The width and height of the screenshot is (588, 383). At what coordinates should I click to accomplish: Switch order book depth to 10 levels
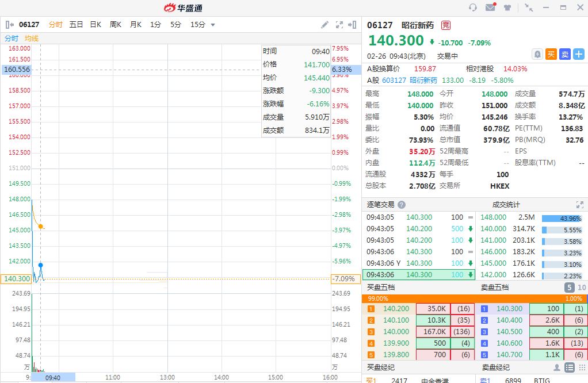(x=581, y=288)
